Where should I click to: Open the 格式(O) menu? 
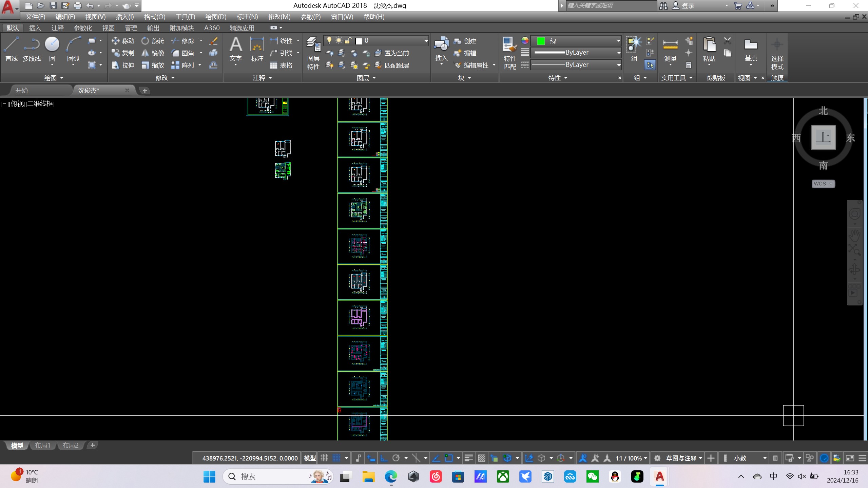154,17
